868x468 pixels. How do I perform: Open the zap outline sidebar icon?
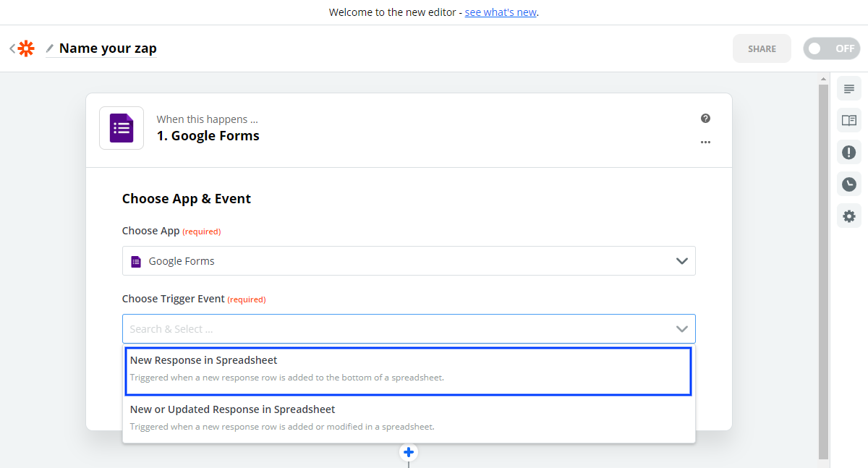[849, 89]
